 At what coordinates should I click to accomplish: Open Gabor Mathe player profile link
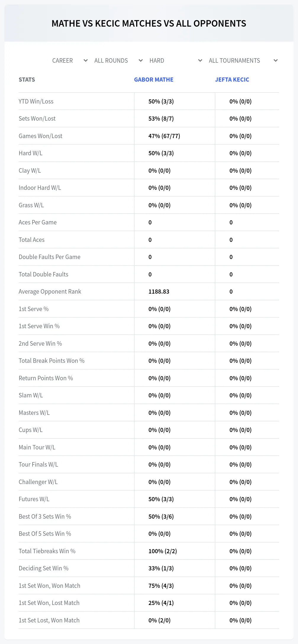154,80
